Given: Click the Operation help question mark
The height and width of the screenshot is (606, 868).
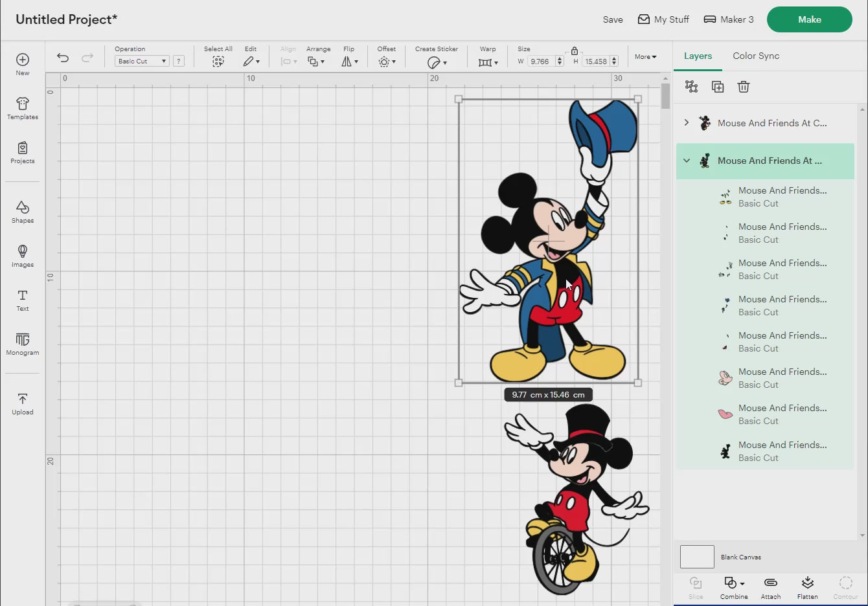Looking at the screenshot, I should point(179,61).
